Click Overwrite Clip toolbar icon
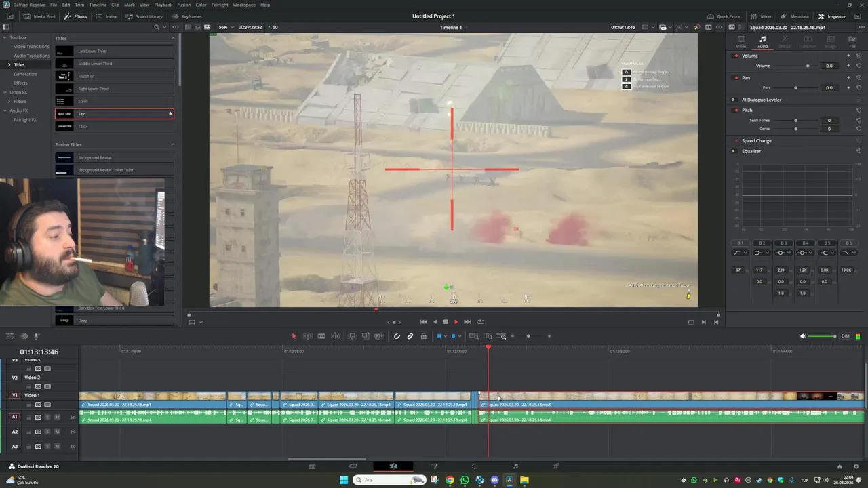This screenshot has width=868, height=488. [366, 336]
